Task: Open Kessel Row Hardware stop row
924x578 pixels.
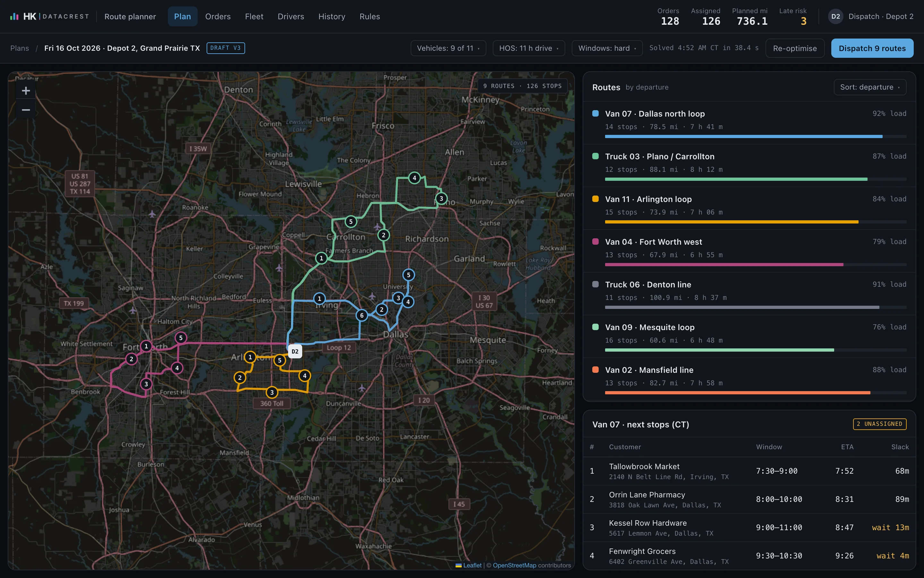Action: click(x=749, y=528)
